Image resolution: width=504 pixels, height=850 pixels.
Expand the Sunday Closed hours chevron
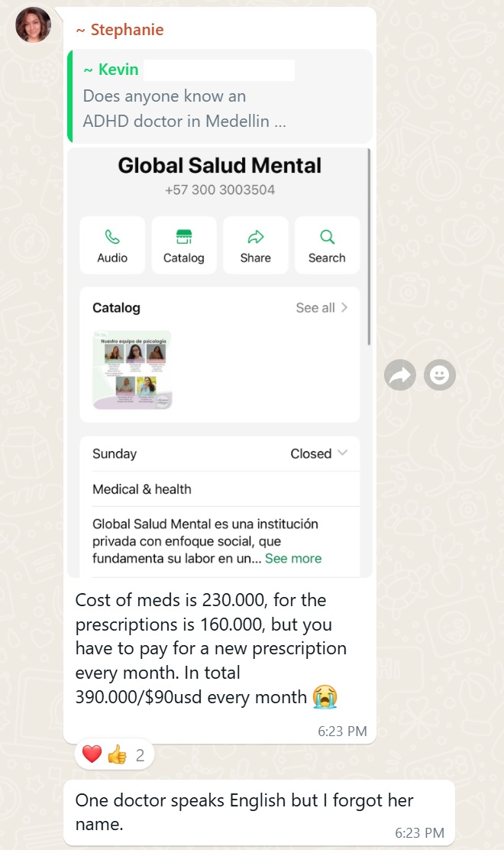[x=342, y=453]
